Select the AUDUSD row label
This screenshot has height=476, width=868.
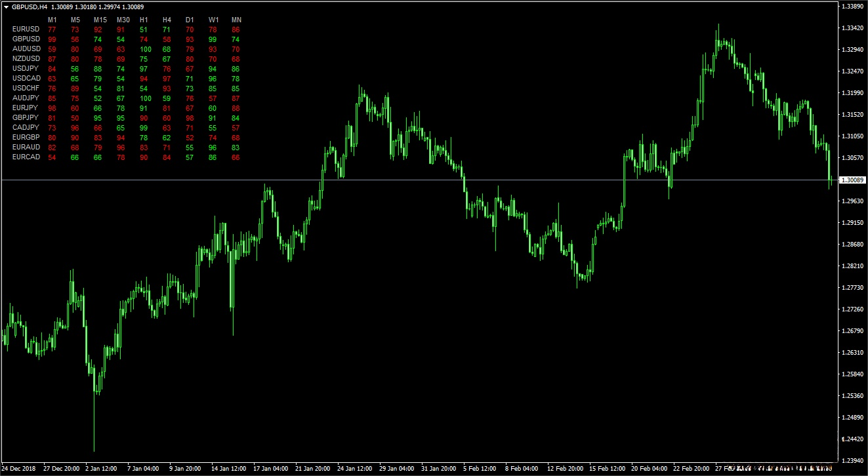click(x=26, y=49)
